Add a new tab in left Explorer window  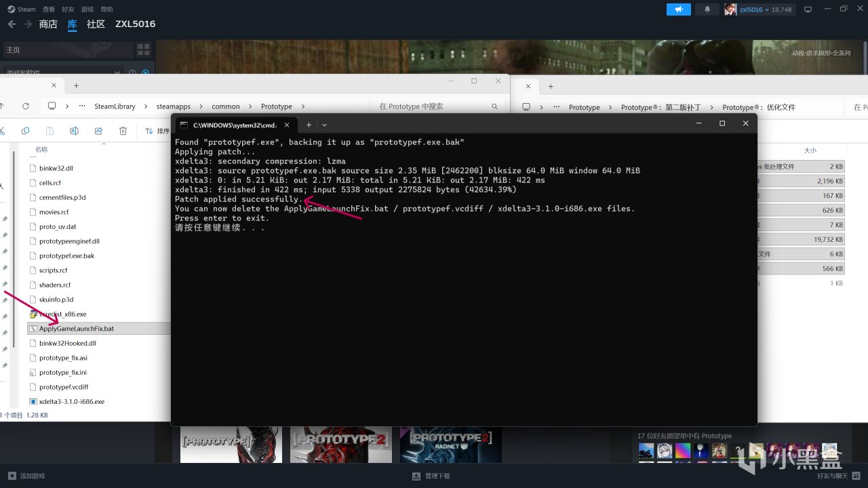pos(76,85)
